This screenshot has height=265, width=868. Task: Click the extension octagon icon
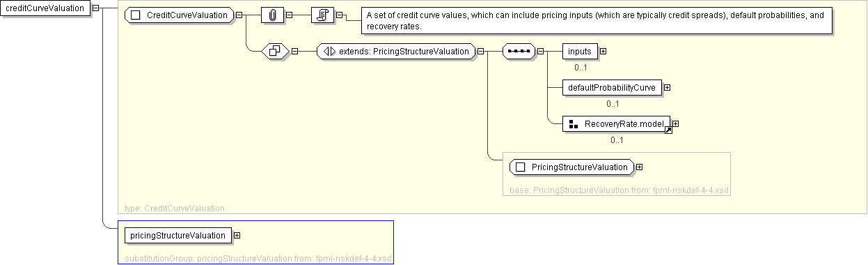click(x=275, y=51)
